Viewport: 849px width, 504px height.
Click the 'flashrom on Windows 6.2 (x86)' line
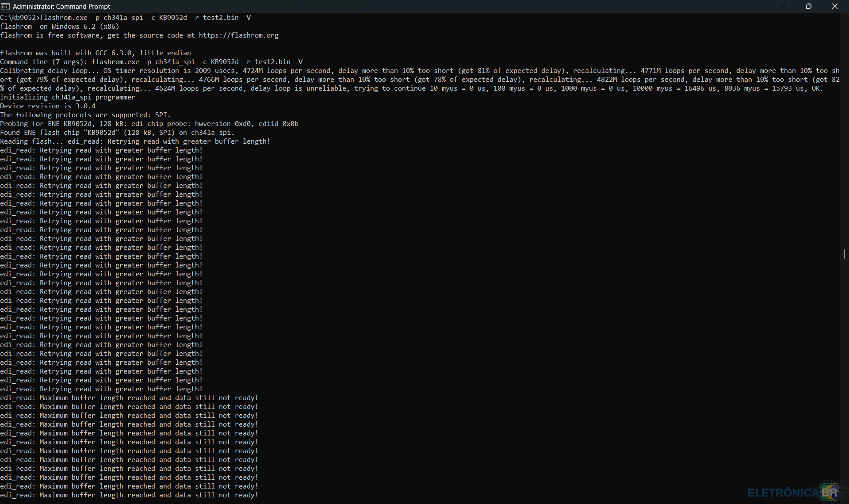(60, 27)
